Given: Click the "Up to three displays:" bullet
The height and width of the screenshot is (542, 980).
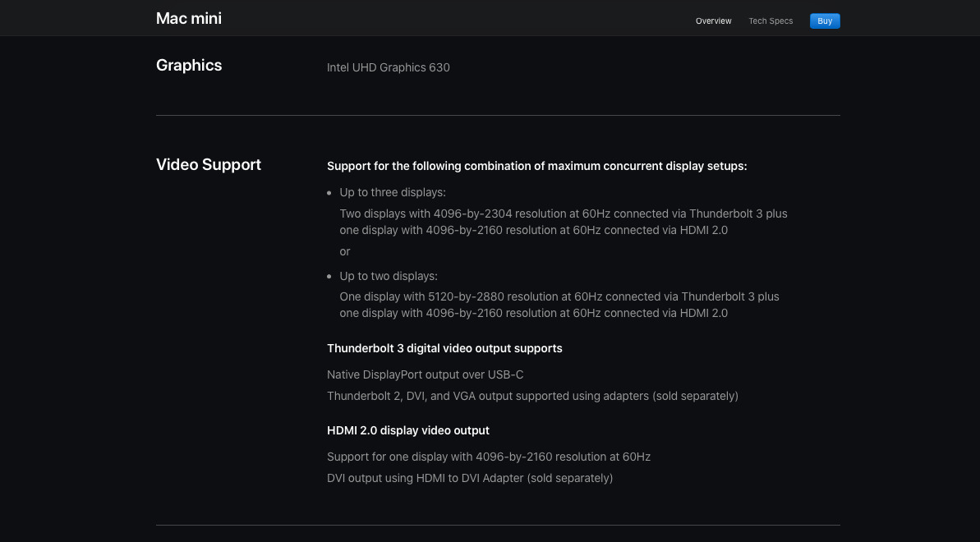Looking at the screenshot, I should point(393,192).
